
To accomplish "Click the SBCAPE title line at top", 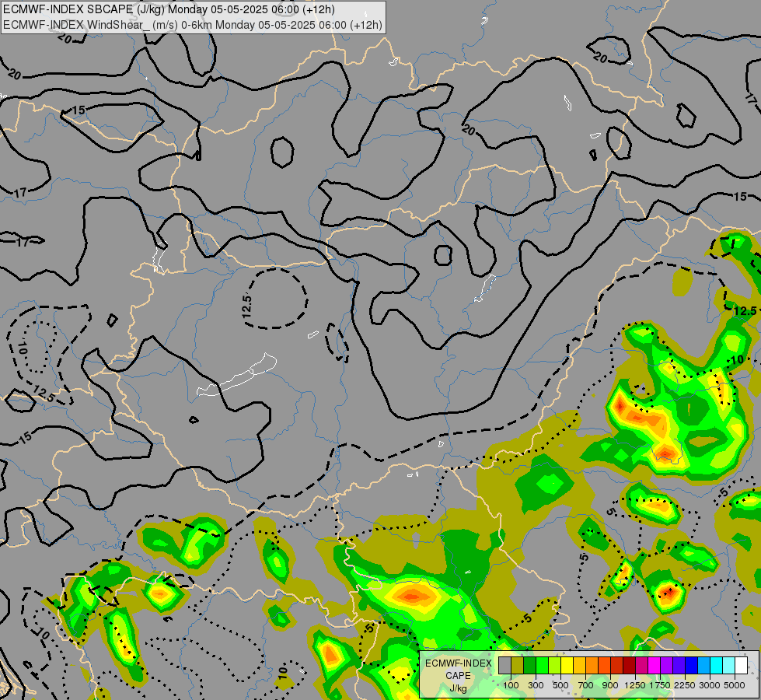I will point(169,9).
